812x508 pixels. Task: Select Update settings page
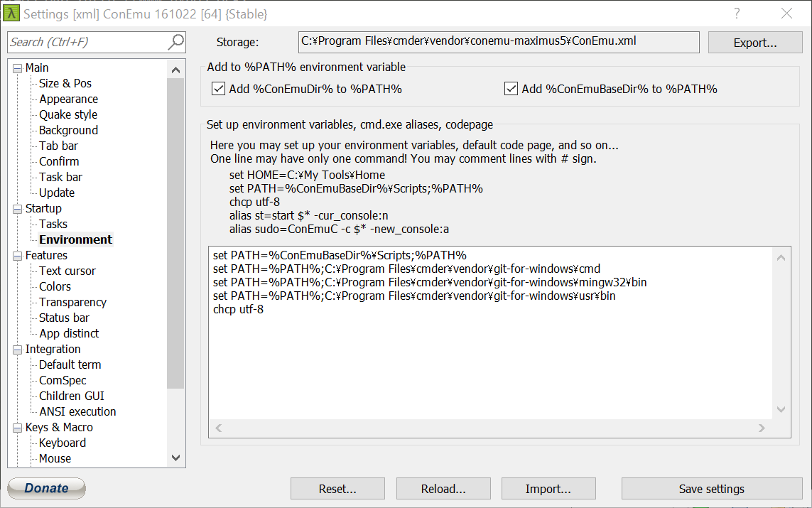[57, 193]
